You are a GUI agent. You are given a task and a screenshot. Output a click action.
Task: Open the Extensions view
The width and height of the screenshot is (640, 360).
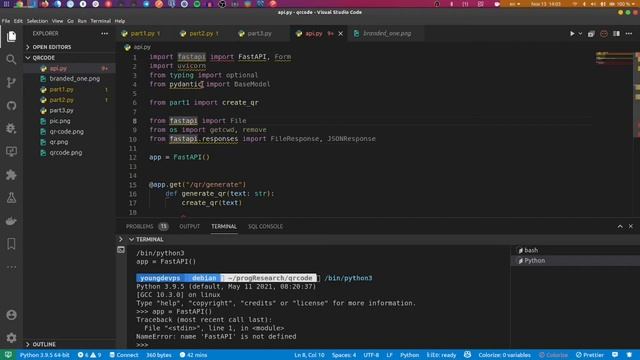[11, 175]
